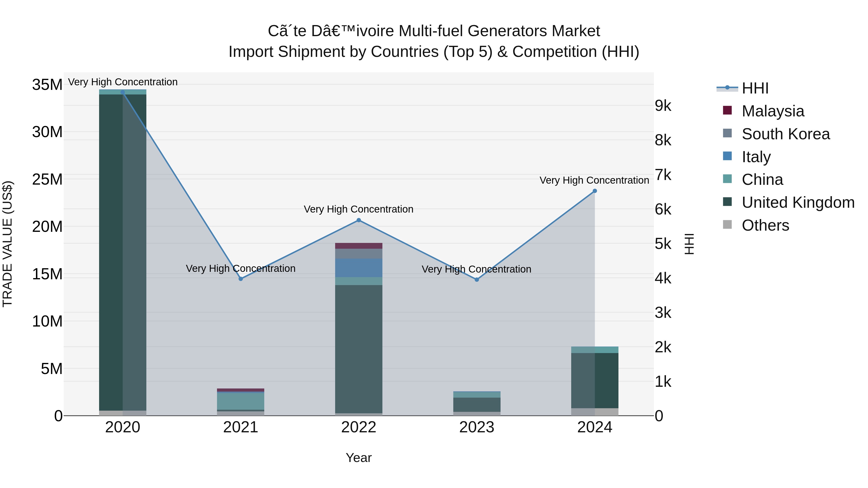Click the China segment atop 2020 bar

[123, 92]
